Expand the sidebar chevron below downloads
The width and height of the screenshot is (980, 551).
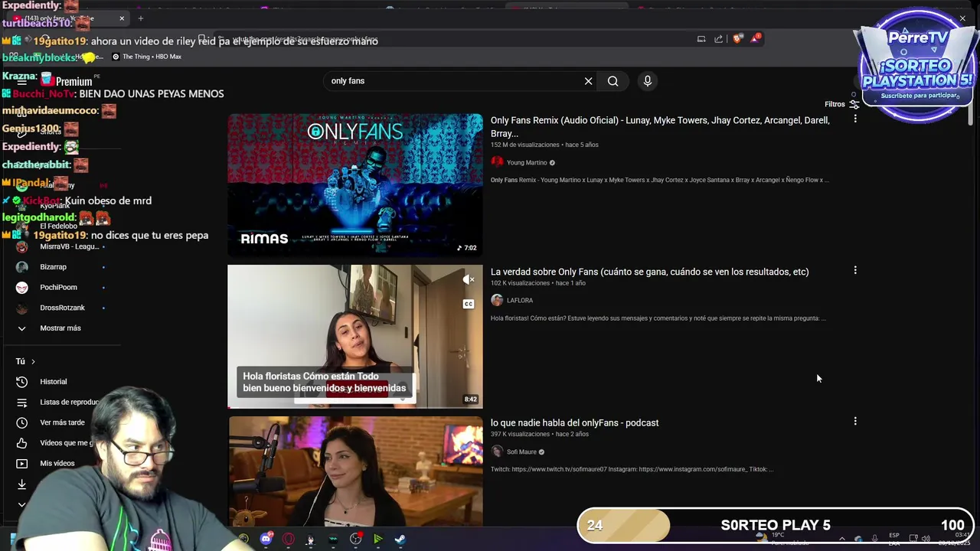coord(21,504)
